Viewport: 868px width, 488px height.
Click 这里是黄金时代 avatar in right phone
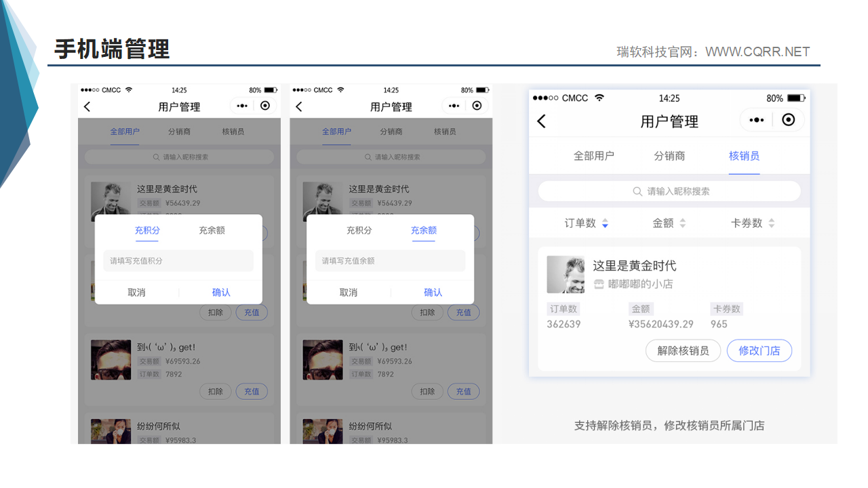pyautogui.click(x=566, y=274)
